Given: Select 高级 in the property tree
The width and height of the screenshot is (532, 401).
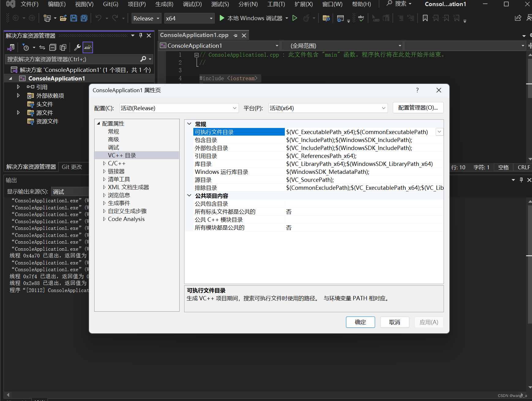Looking at the screenshot, I should [113, 140].
